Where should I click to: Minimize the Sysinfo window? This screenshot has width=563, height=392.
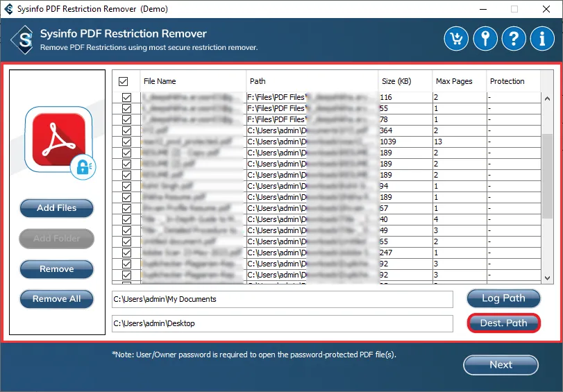[x=483, y=9]
